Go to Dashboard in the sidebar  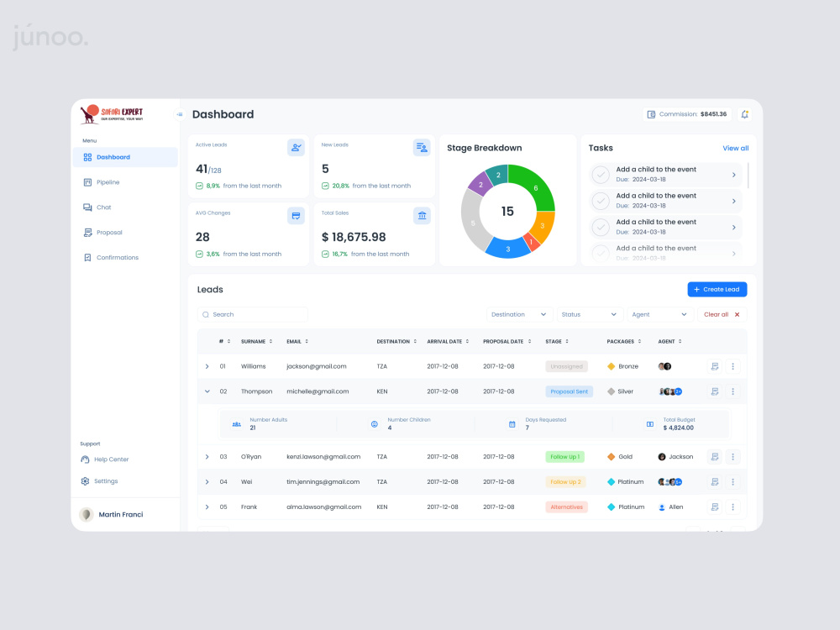click(x=125, y=157)
